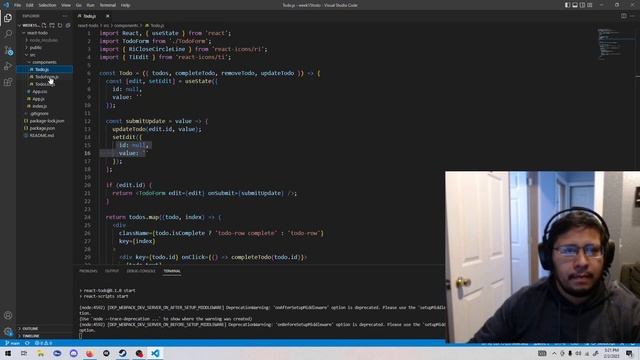Open the Accounts icon in activity bar
The width and height of the screenshot is (640, 360).
[x=8, y=315]
